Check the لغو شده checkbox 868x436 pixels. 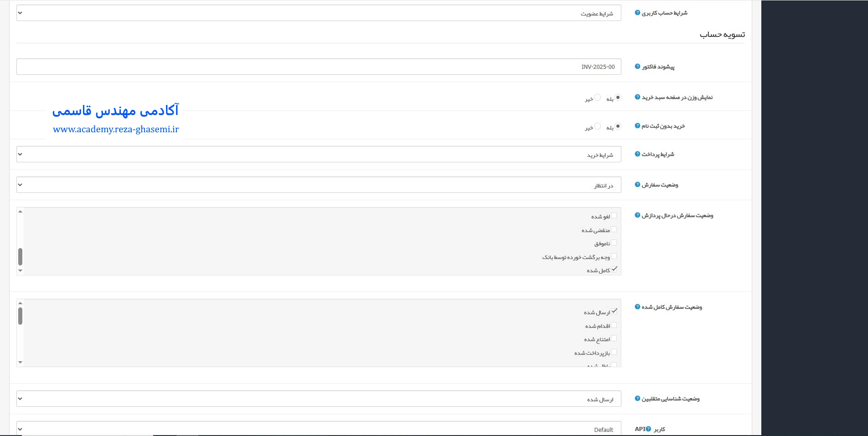[x=614, y=216]
